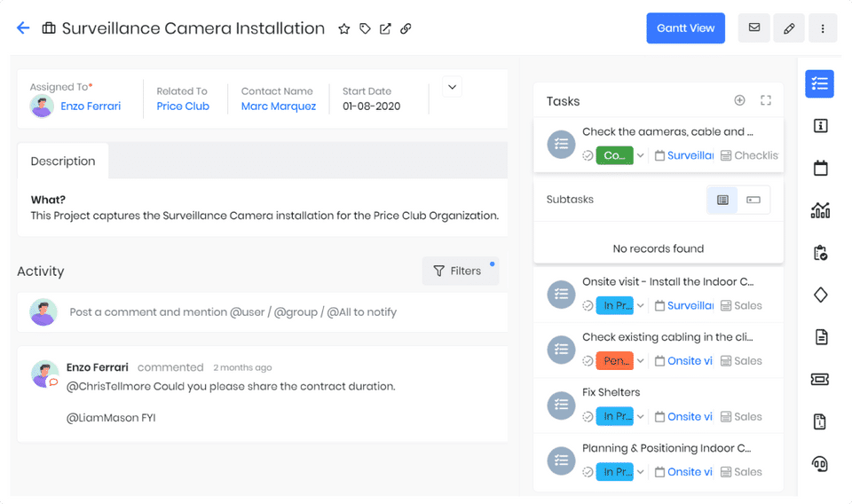
Task: Star the Surveillance Camera Installation project
Action: coord(344,28)
